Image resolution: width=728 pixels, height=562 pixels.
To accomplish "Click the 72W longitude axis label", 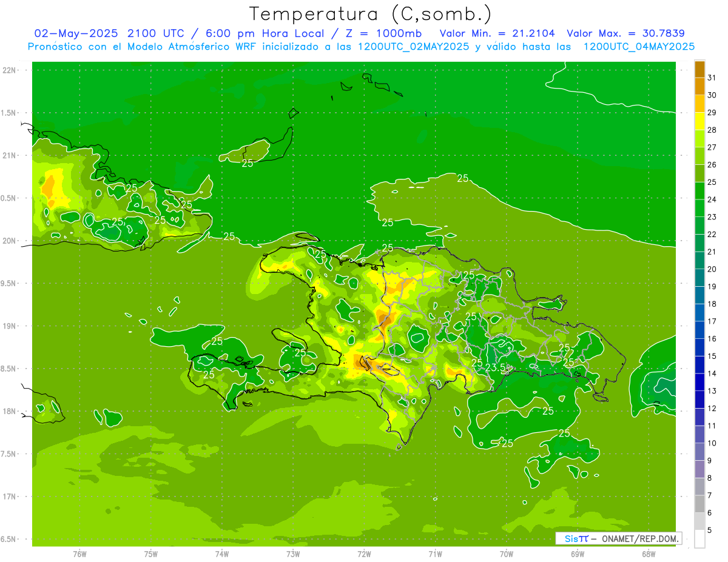I will click(x=364, y=554).
